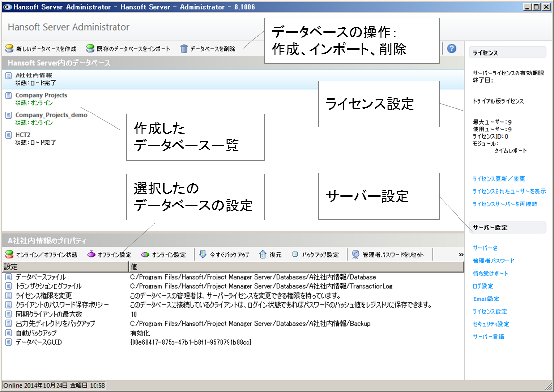Open the ライセンス設定 link in server settings
Screen dimensions: 554x392
tap(490, 312)
